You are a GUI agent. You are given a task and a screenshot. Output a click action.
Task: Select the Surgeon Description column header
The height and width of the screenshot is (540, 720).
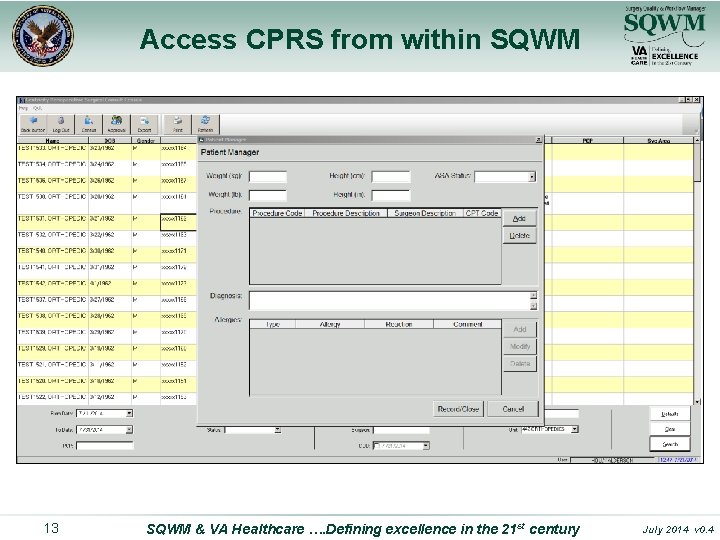[x=425, y=213]
